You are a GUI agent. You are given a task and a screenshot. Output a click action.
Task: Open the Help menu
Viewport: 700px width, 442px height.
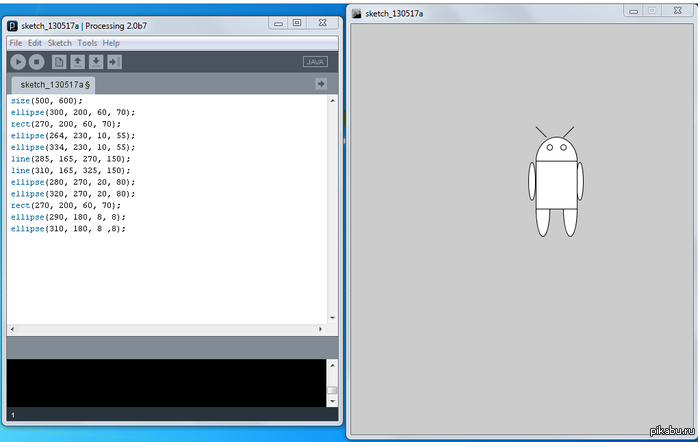pyautogui.click(x=111, y=43)
